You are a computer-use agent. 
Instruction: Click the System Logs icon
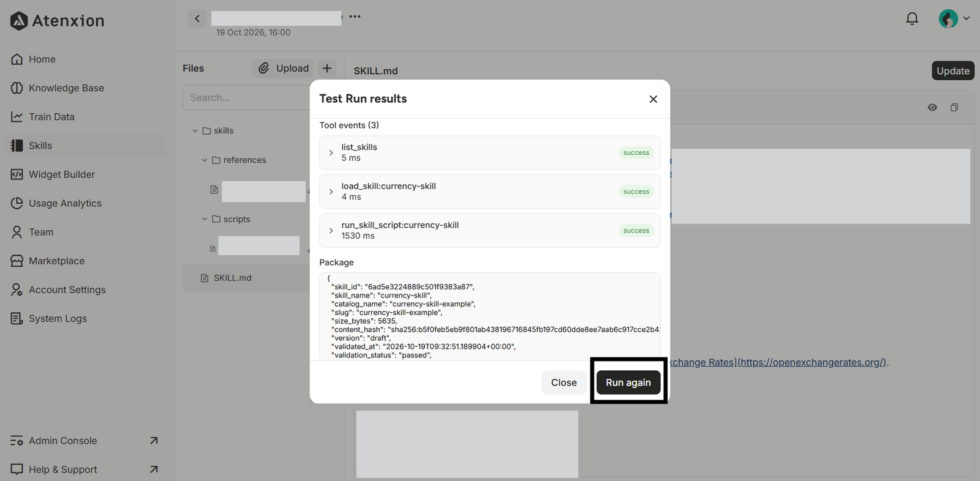[x=17, y=318]
